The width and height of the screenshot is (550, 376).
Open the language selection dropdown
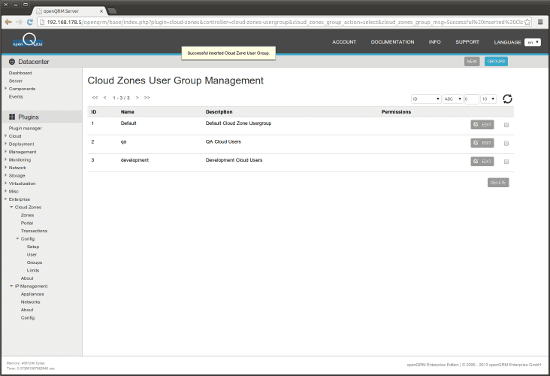tap(532, 42)
